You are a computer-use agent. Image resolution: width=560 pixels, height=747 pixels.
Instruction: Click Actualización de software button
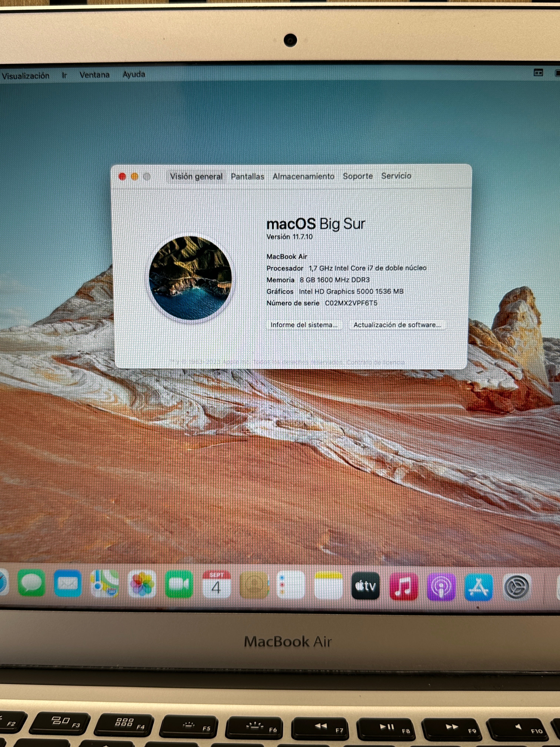pyautogui.click(x=397, y=325)
